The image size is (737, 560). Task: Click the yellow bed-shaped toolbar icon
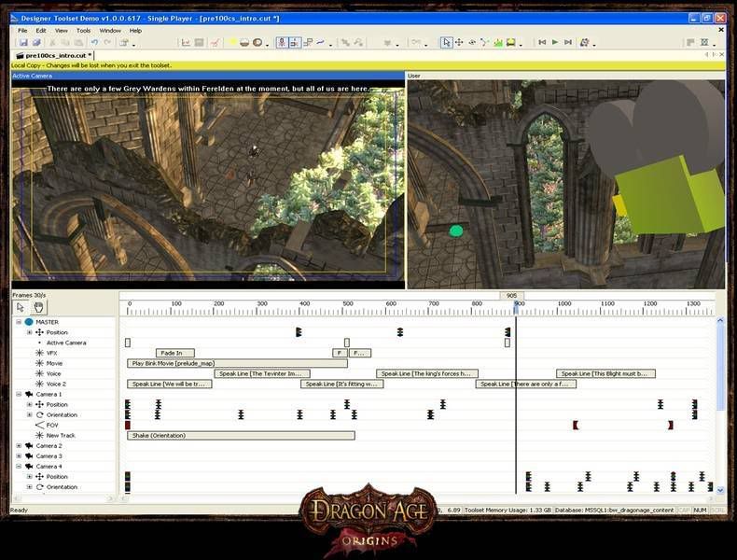(x=510, y=42)
